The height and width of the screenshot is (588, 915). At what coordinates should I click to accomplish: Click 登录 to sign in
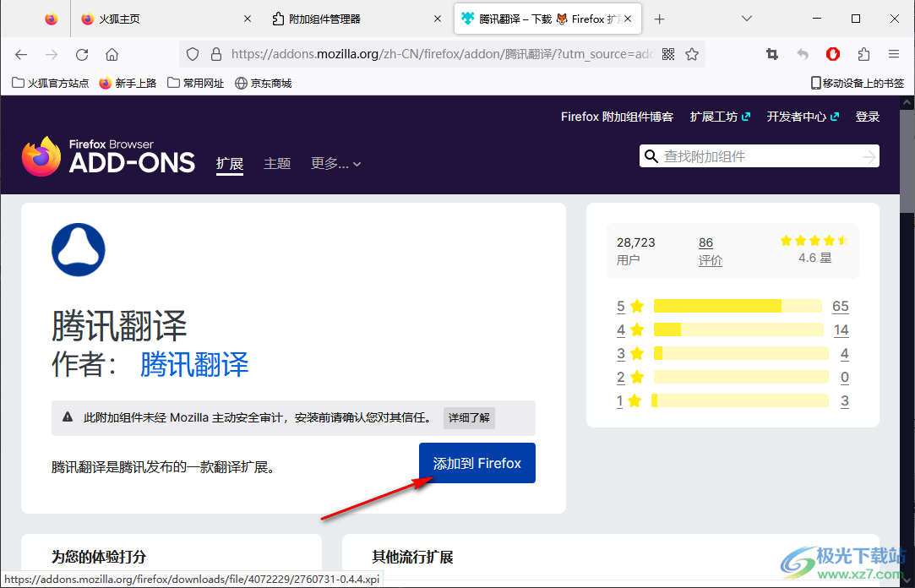(867, 117)
